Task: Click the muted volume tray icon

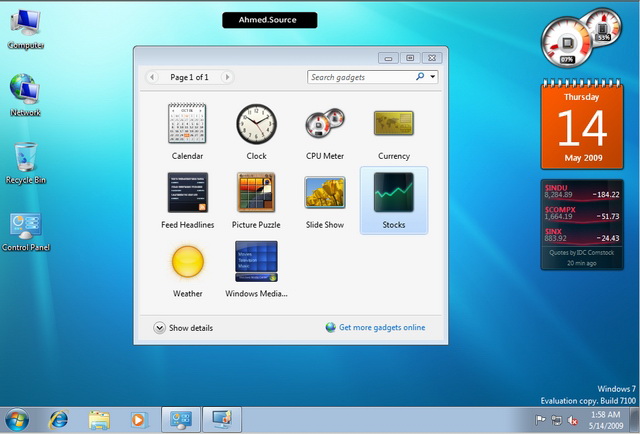Action: pyautogui.click(x=573, y=420)
